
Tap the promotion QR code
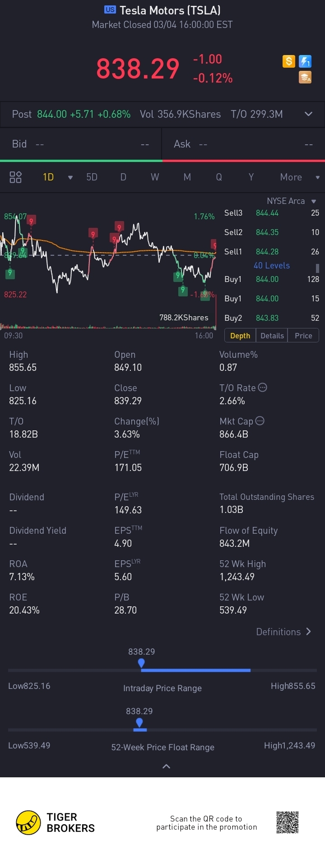pyautogui.click(x=288, y=822)
